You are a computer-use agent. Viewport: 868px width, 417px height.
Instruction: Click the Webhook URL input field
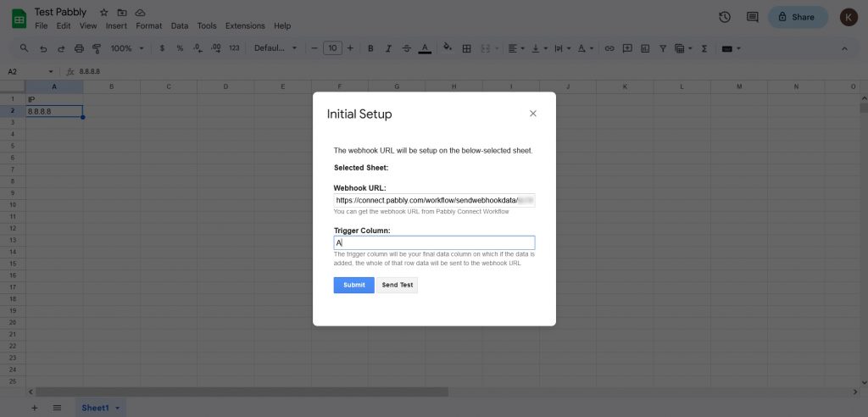pos(433,200)
